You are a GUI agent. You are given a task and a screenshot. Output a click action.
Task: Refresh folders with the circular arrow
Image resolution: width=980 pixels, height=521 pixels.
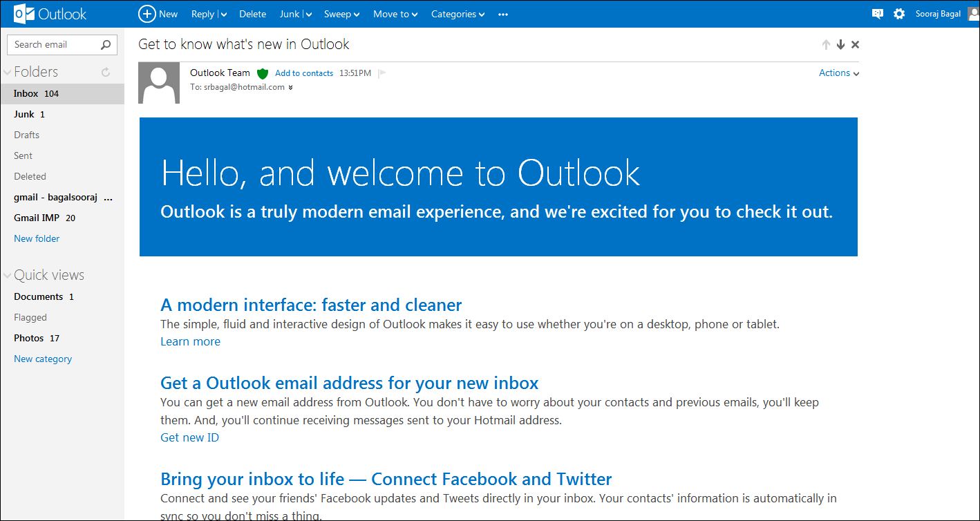pos(106,72)
